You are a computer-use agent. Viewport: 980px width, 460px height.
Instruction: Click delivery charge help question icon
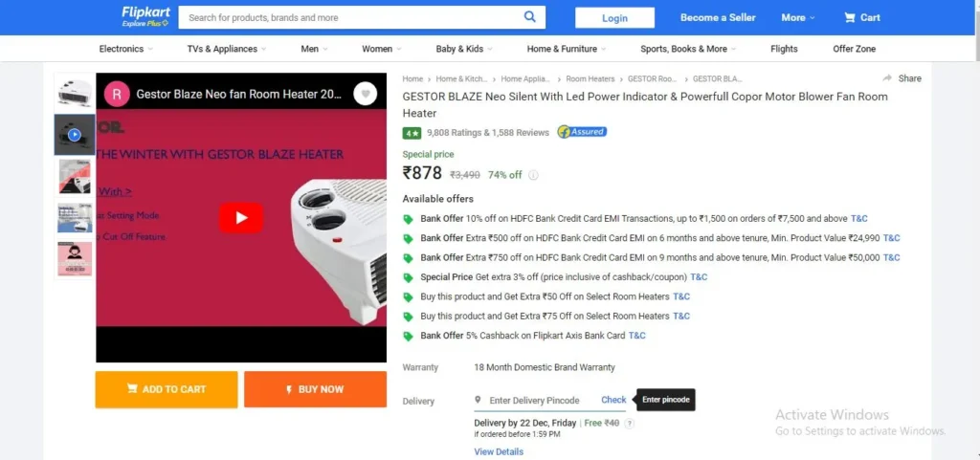[x=630, y=423]
